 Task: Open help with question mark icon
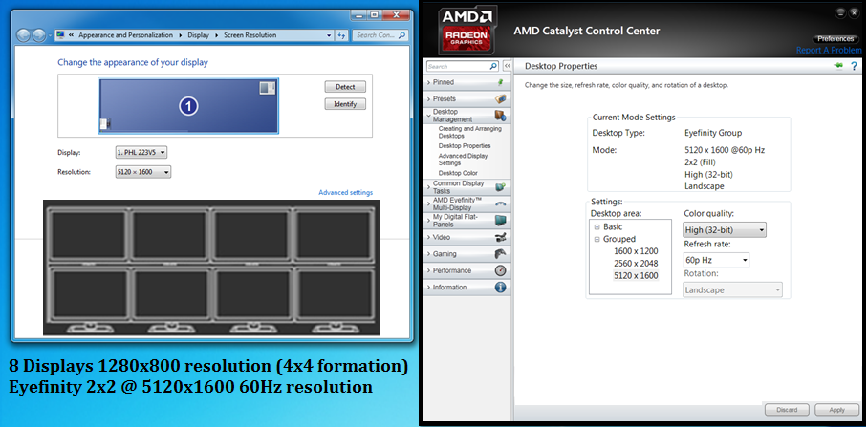click(x=856, y=66)
